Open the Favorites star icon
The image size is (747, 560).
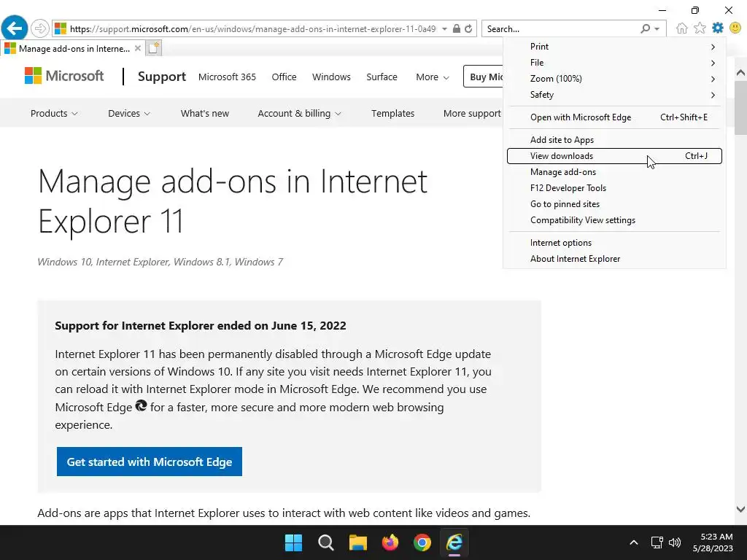pos(700,28)
